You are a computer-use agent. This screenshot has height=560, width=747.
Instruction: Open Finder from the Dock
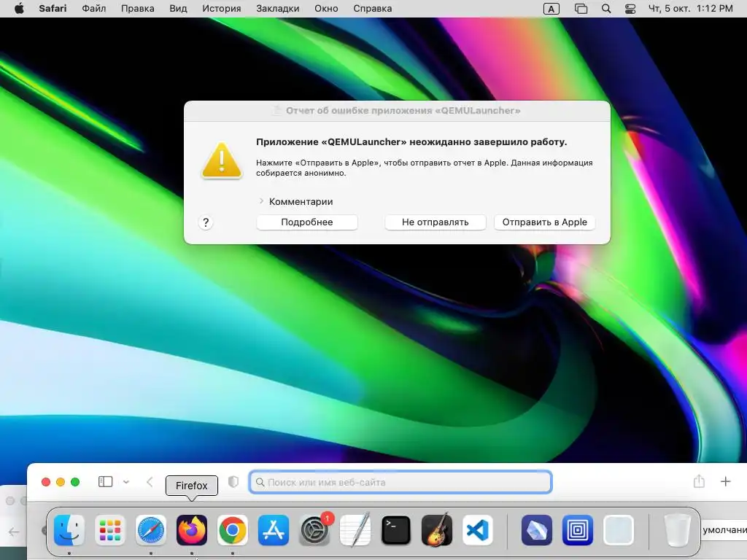click(69, 530)
